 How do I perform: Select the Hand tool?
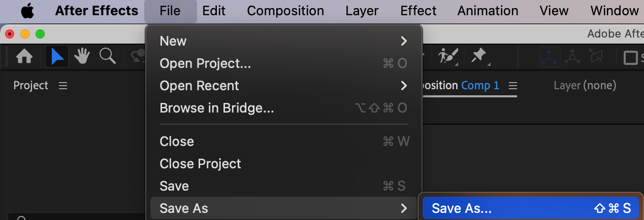(82, 57)
